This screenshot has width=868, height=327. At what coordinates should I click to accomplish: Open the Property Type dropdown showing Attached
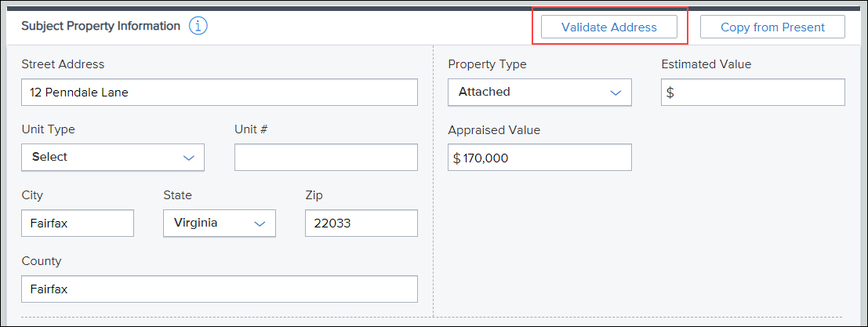point(539,92)
